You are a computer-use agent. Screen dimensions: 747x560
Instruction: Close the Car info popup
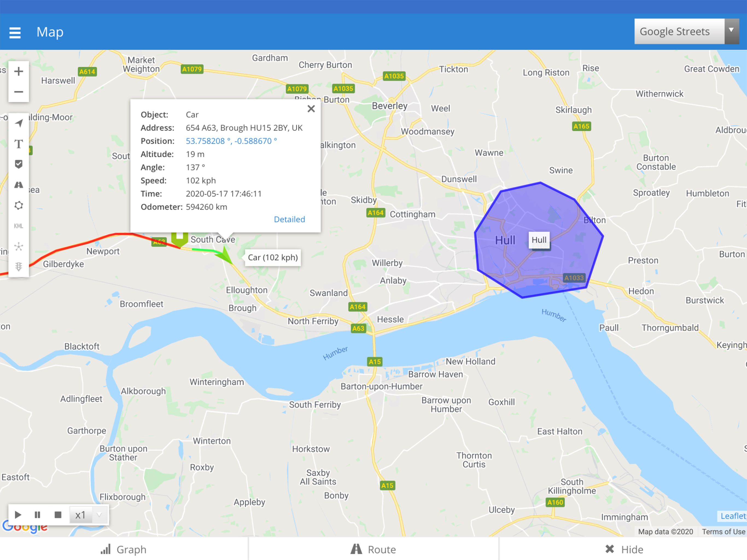pos(311,109)
